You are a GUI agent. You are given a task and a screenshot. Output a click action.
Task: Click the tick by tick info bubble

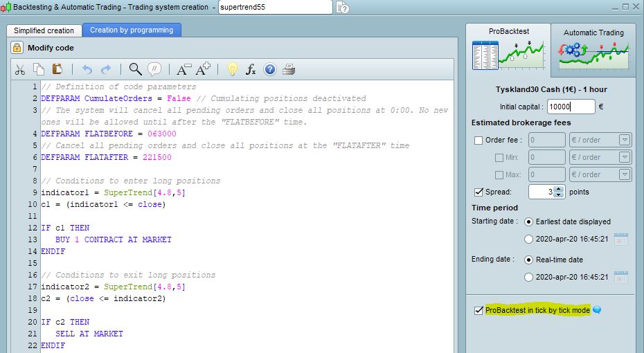597,310
